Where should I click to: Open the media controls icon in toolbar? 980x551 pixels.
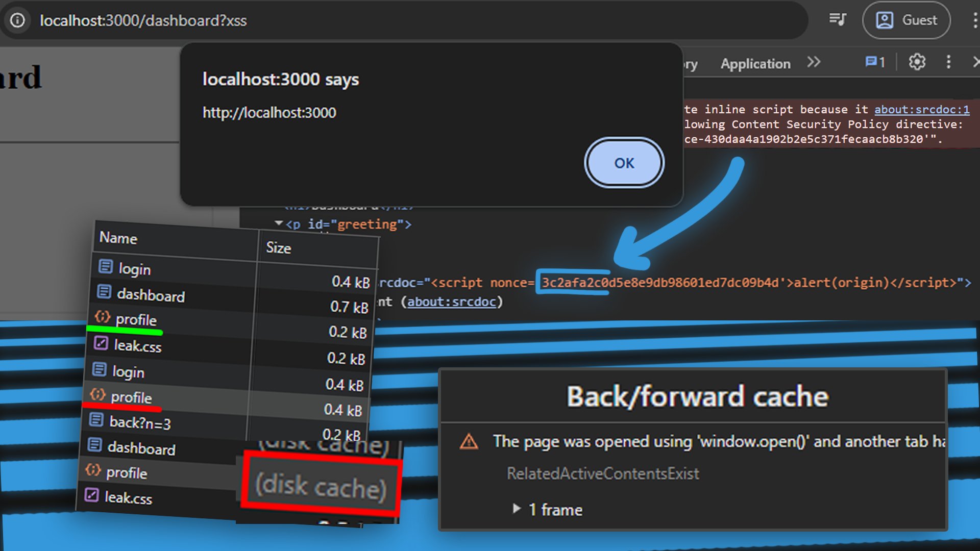(x=838, y=20)
